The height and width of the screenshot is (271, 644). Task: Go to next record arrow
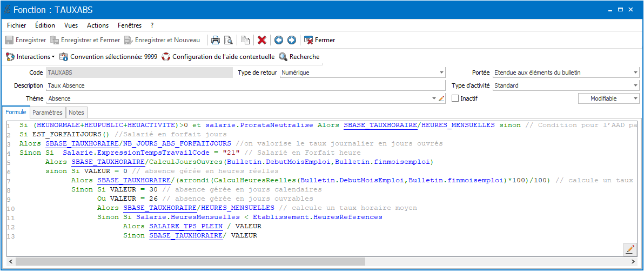click(292, 41)
